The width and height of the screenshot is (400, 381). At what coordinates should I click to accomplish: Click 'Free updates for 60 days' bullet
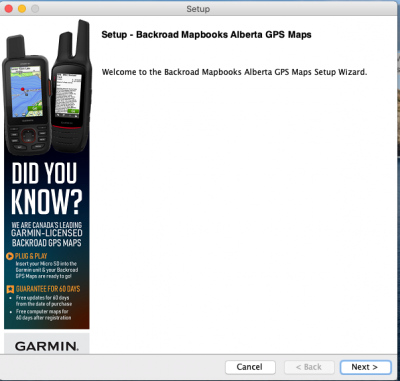click(x=42, y=298)
